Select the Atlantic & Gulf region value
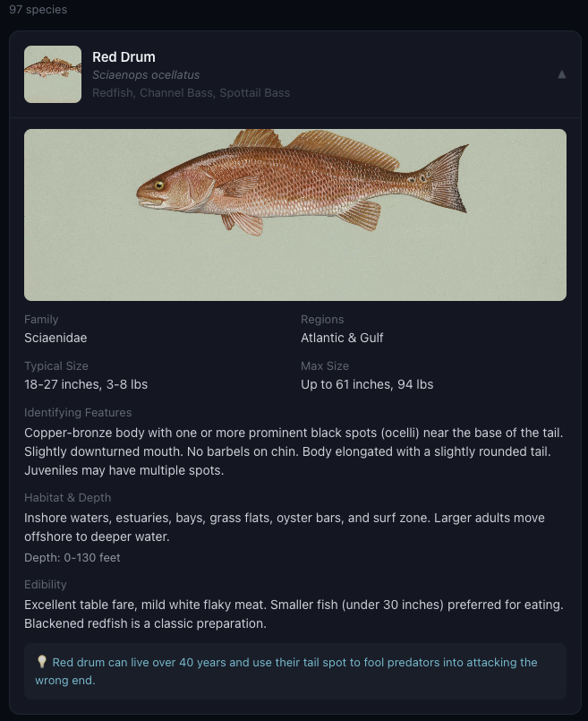The image size is (588, 721). pos(343,338)
